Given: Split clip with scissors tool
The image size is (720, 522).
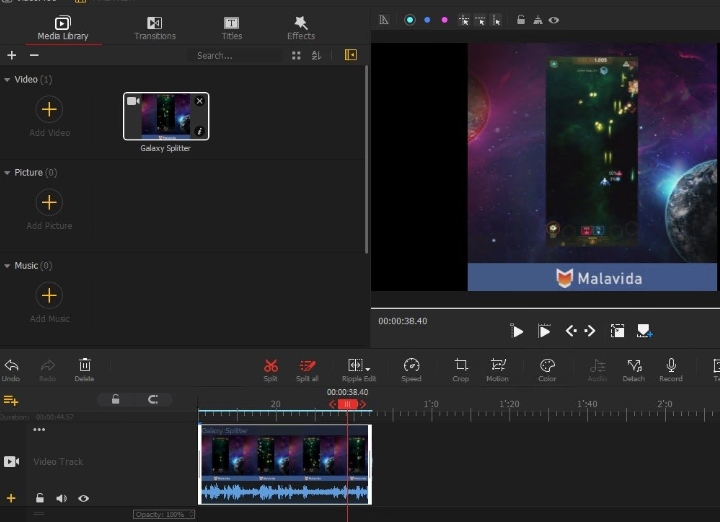Looking at the screenshot, I should (270, 370).
